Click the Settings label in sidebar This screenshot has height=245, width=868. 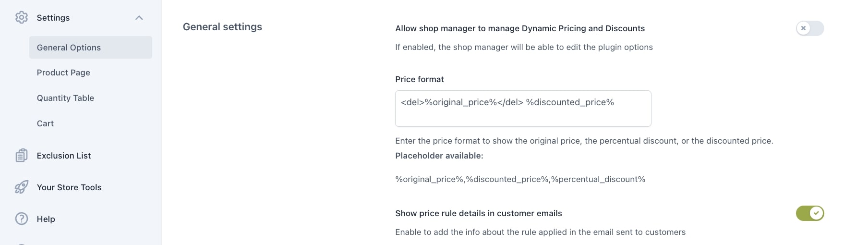[53, 18]
